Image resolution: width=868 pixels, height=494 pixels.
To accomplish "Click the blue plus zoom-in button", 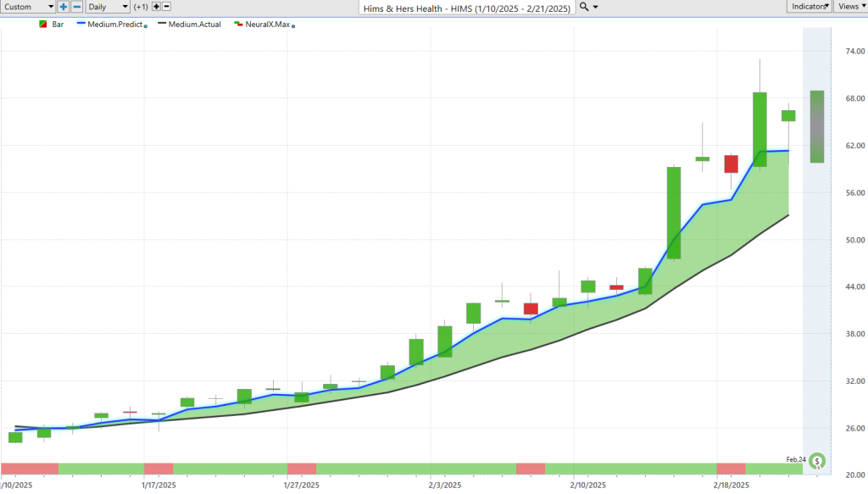I will coord(64,7).
